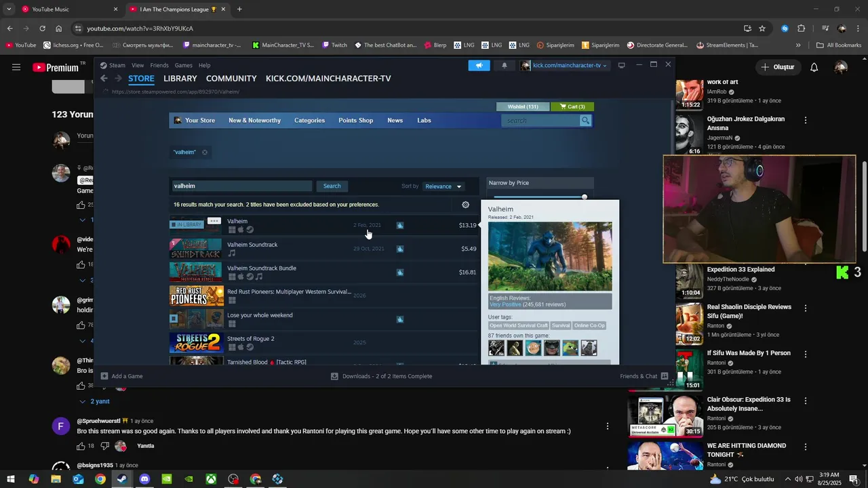Switch to COMMUNITY tab in Steam
Screen dimensions: 868x488
click(x=231, y=79)
